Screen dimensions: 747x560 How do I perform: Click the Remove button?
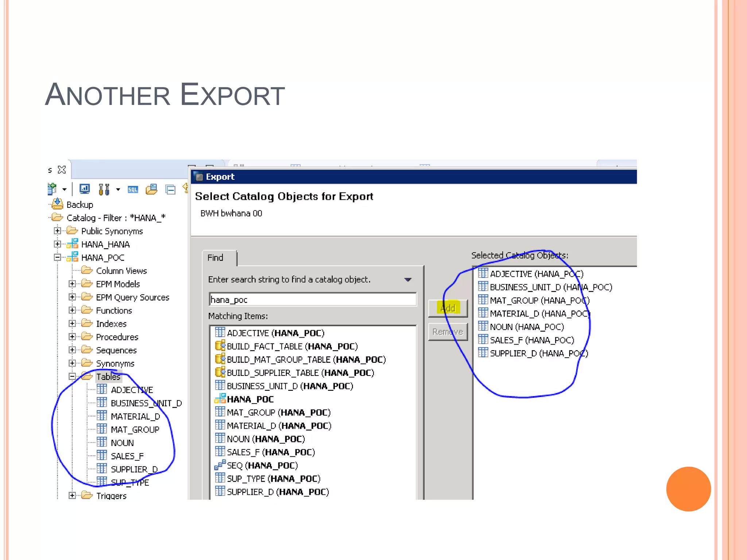pyautogui.click(x=448, y=332)
